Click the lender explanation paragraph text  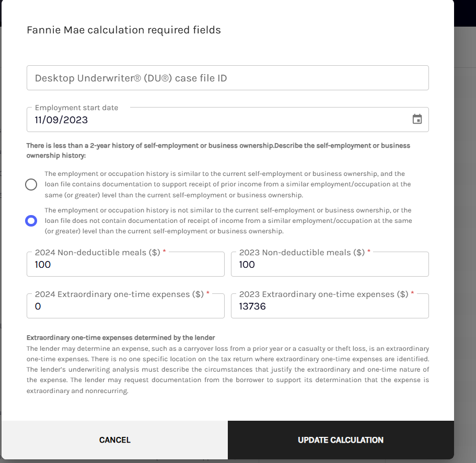pos(228,370)
